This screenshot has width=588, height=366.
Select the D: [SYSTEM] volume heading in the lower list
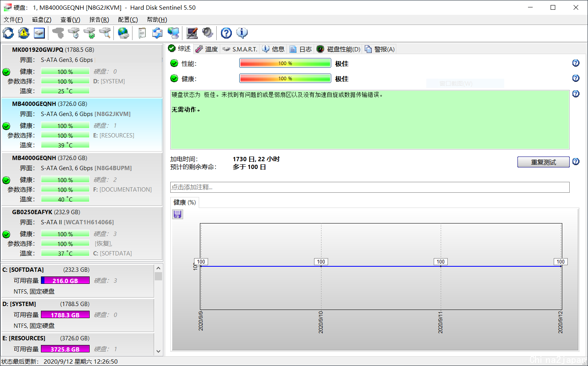click(x=19, y=304)
